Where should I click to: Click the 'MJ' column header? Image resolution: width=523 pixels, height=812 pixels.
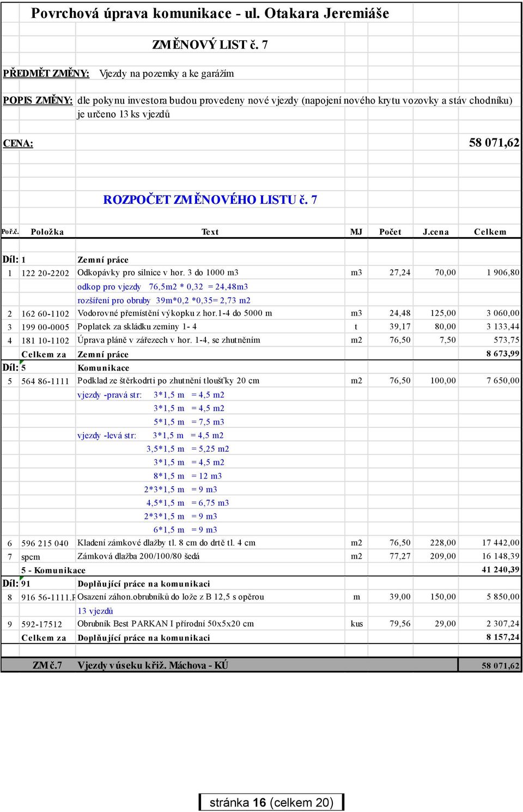click(356, 232)
